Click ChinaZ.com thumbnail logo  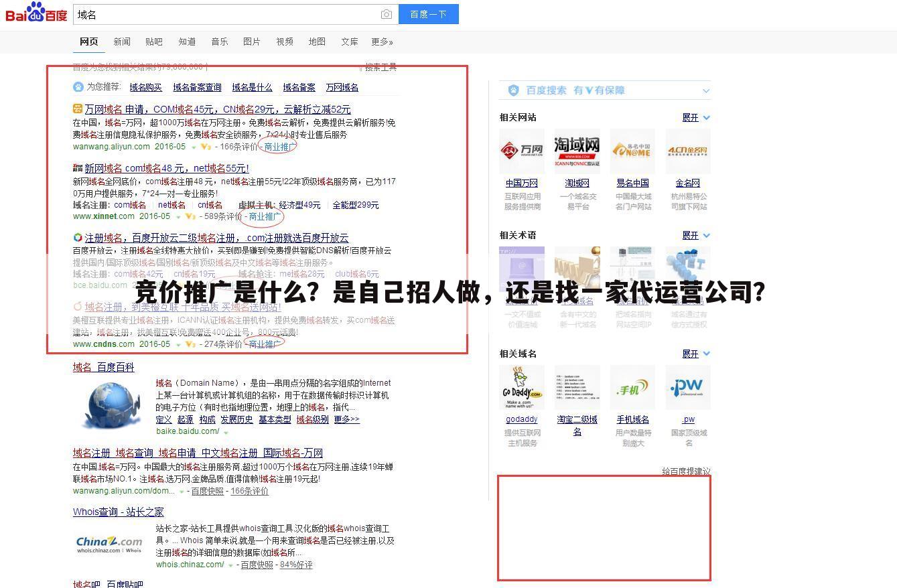109,543
